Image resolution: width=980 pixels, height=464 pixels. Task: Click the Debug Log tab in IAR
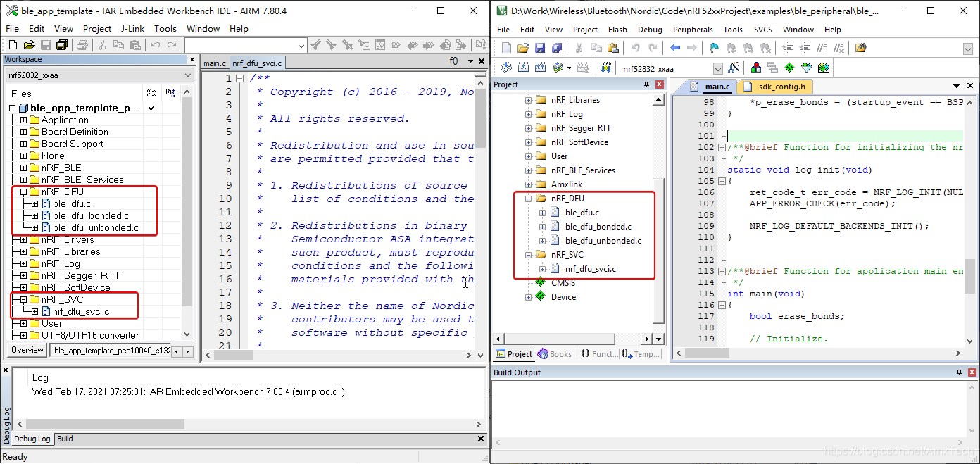(x=32, y=439)
